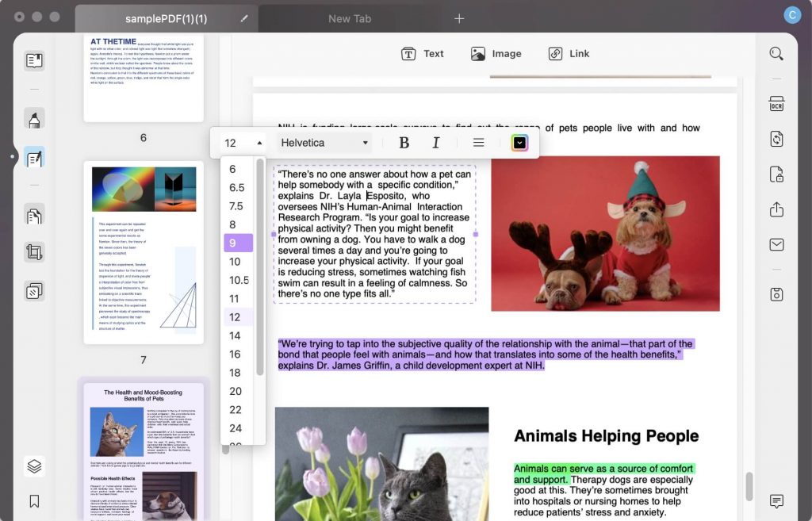The width and height of the screenshot is (812, 521).
Task: Select the Link tool
Action: click(569, 53)
